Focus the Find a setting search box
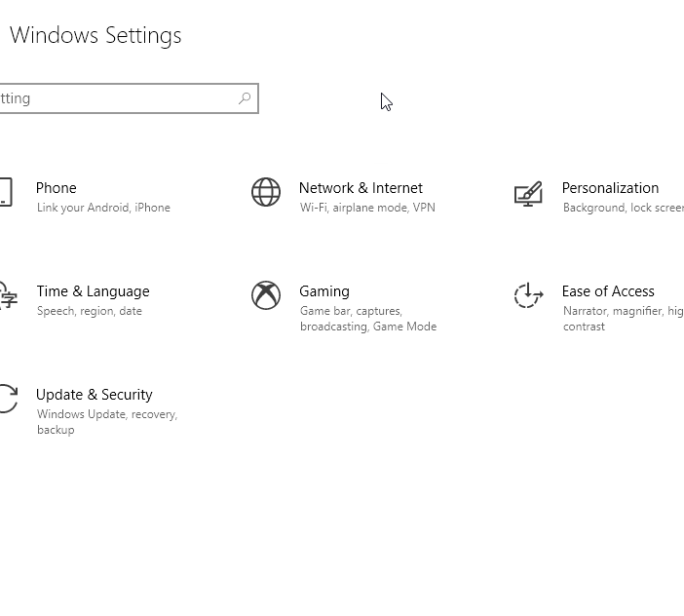 click(x=117, y=98)
